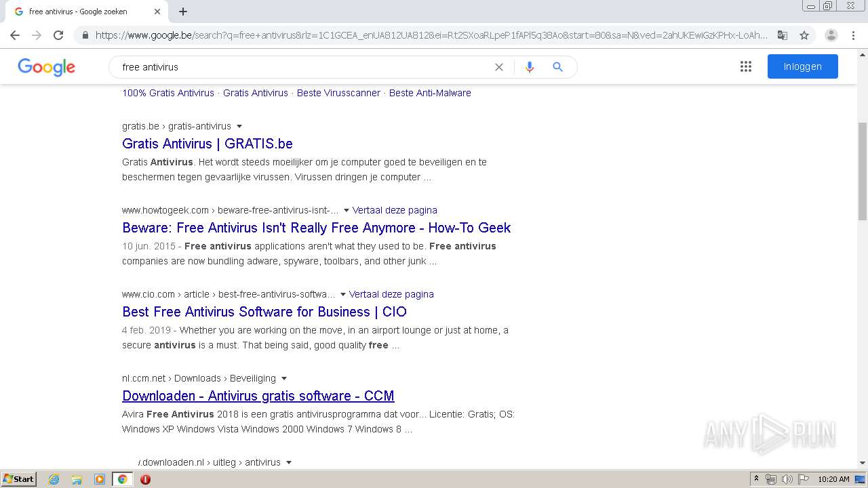The image size is (868, 488).
Task: Open the 'Beste Virusscanner' link
Action: (x=338, y=93)
